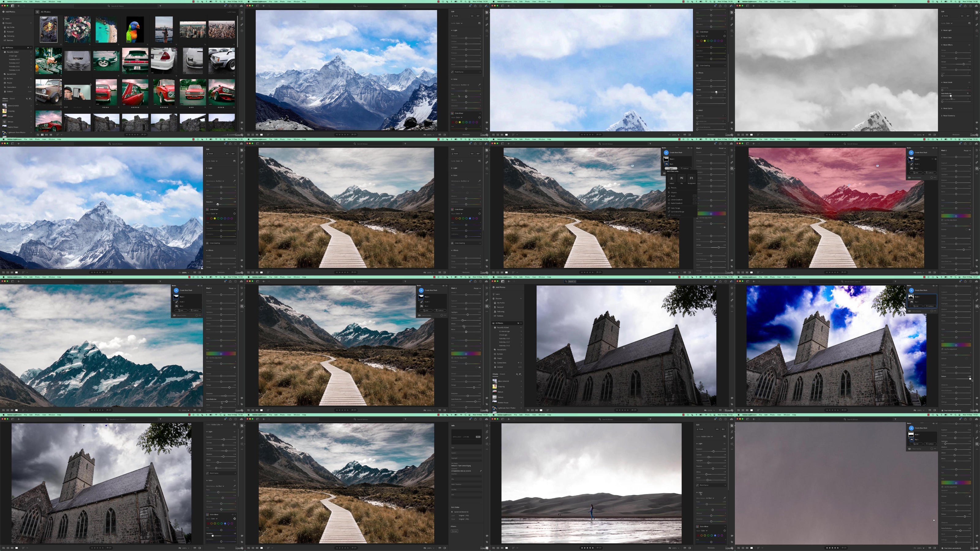Select Luminance Range in Add to Mask menu
This screenshot has height=551, width=980.
click(x=677, y=212)
